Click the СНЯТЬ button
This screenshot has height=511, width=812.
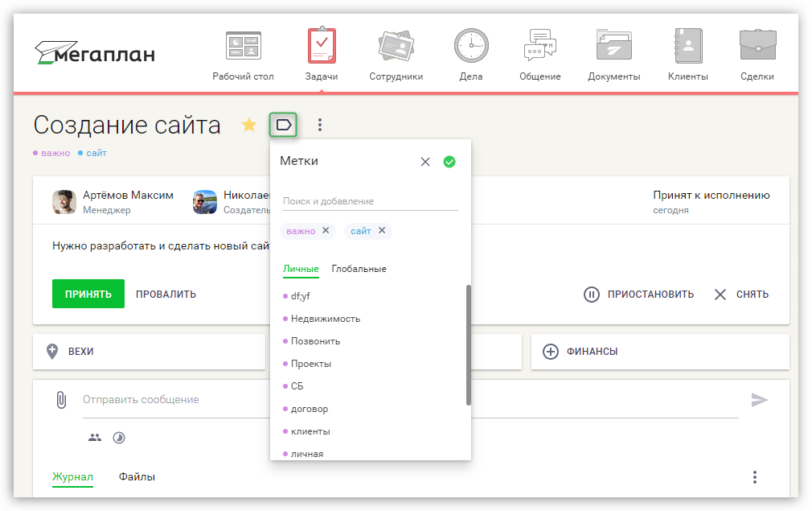point(741,295)
